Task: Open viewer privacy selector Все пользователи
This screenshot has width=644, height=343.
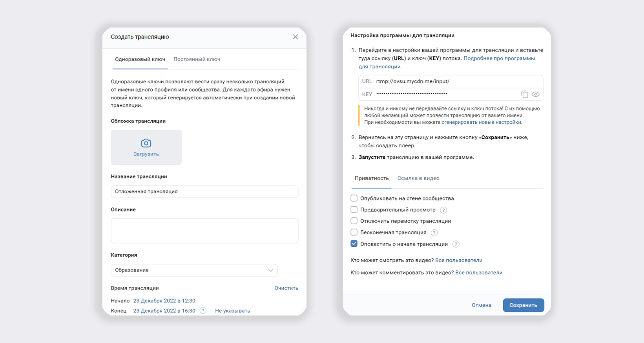Action: [458, 260]
